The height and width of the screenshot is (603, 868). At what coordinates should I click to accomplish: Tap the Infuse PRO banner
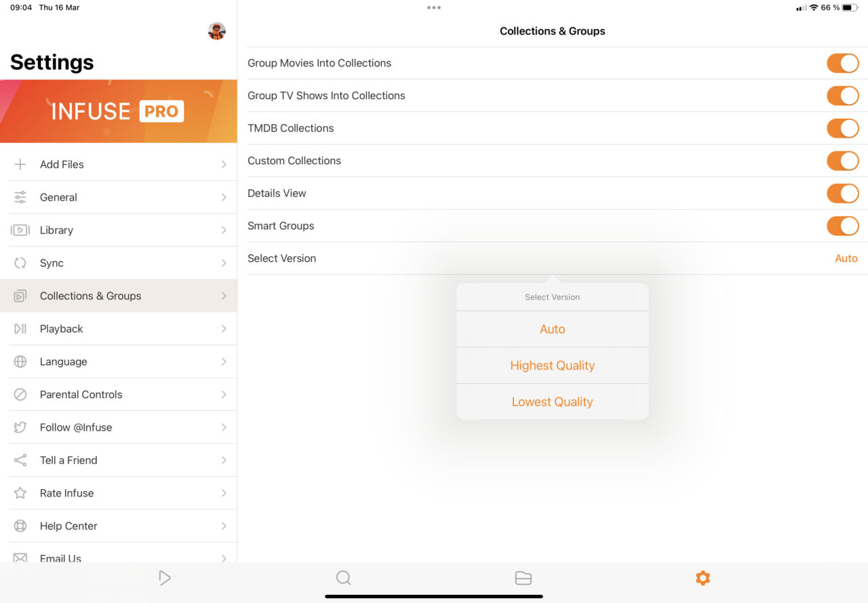pyautogui.click(x=119, y=111)
